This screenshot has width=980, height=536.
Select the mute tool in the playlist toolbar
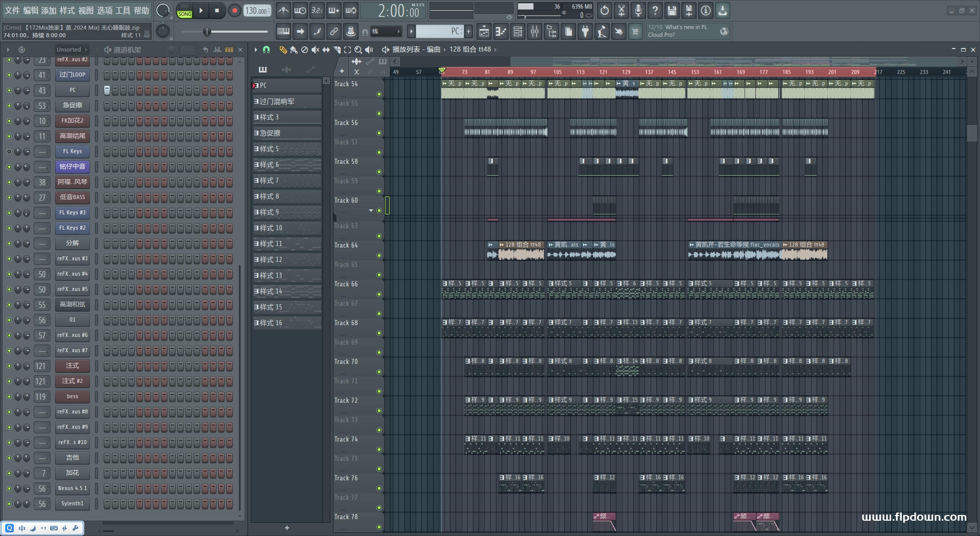tap(315, 50)
